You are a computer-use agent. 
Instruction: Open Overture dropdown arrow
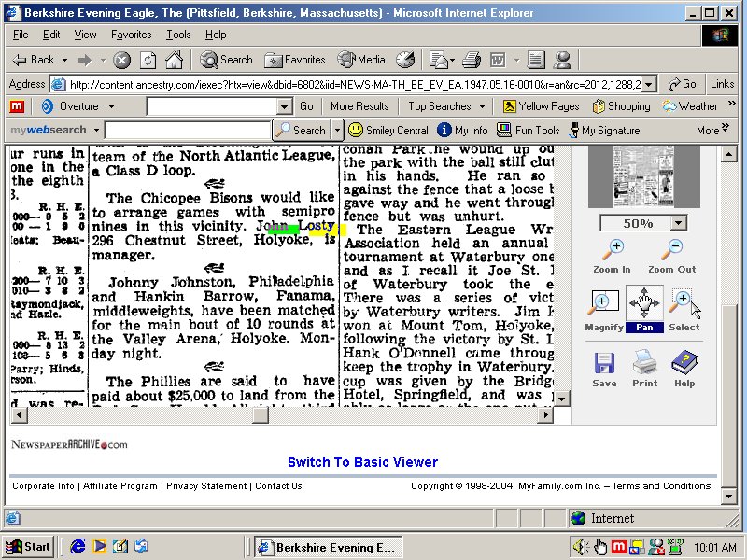(111, 106)
